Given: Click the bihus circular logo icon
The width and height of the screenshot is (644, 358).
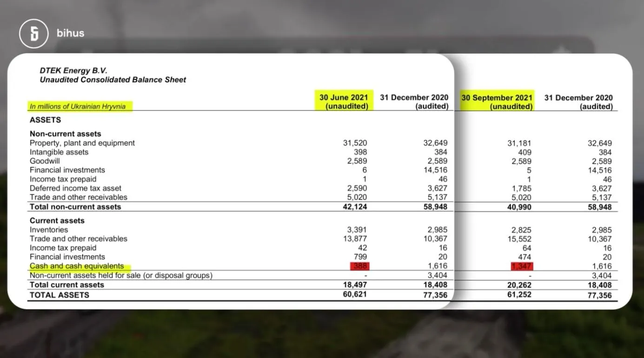Looking at the screenshot, I should tap(33, 34).
